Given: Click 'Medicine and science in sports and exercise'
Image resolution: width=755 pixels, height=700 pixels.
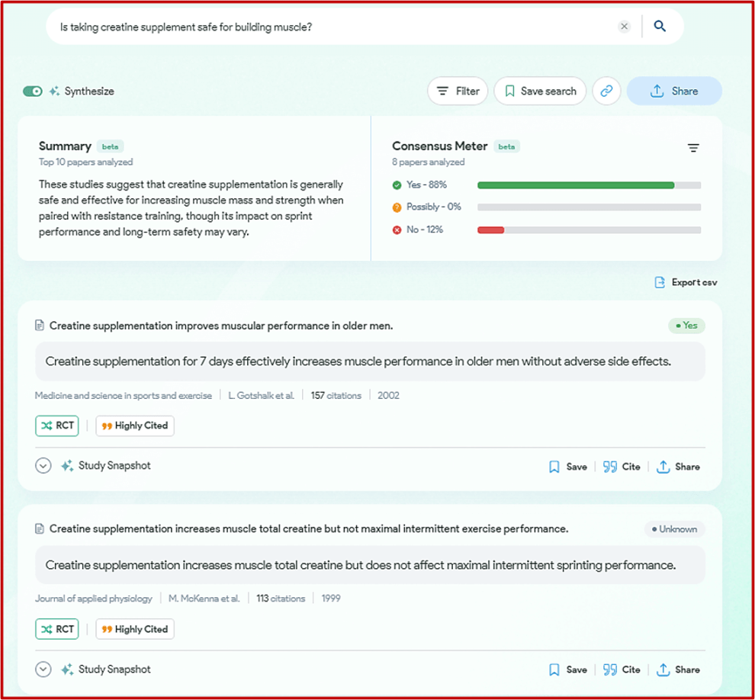Looking at the screenshot, I should [x=124, y=396].
